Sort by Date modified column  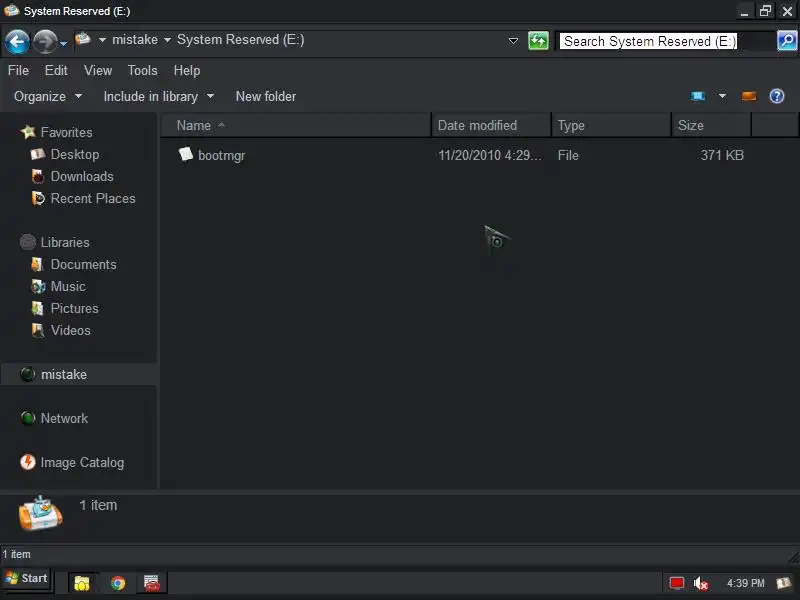coord(492,126)
